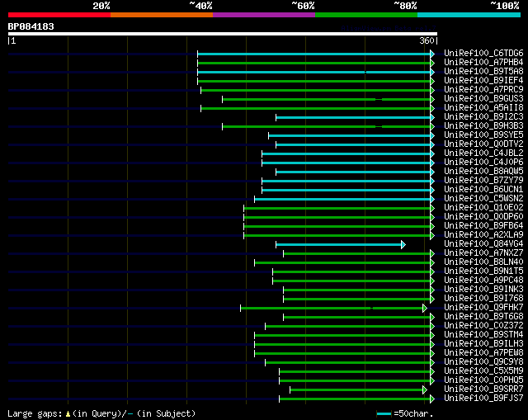The height and width of the screenshot is (420, 528).
Task: Select the UniRef100_A5AII8 hit label
Action: click(483, 108)
